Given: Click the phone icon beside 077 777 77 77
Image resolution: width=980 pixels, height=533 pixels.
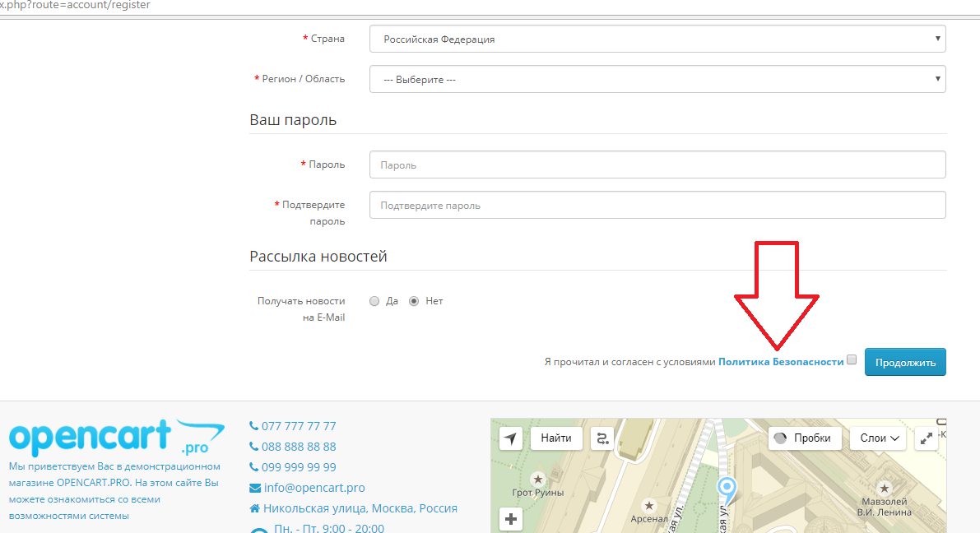Looking at the screenshot, I should point(253,426).
